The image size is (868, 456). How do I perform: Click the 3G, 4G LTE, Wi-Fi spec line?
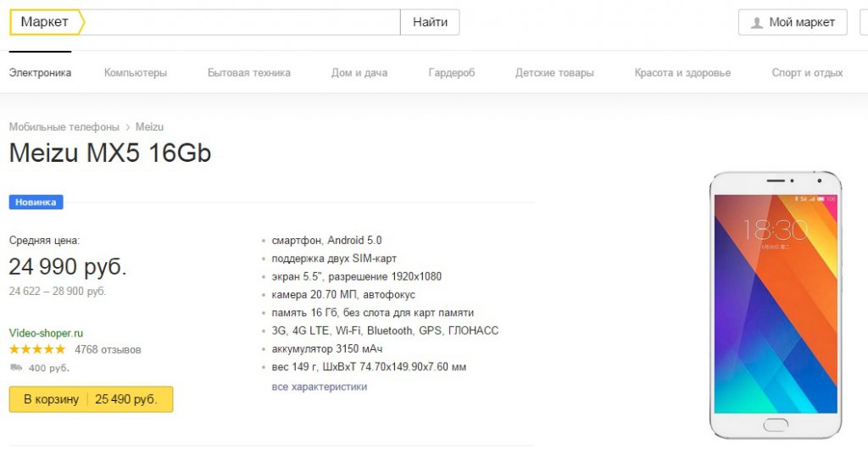(x=386, y=331)
